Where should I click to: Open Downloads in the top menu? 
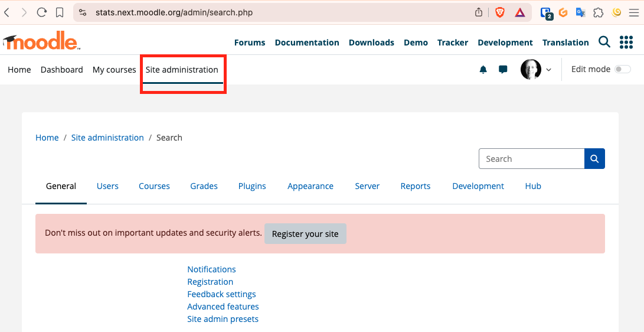(x=371, y=43)
